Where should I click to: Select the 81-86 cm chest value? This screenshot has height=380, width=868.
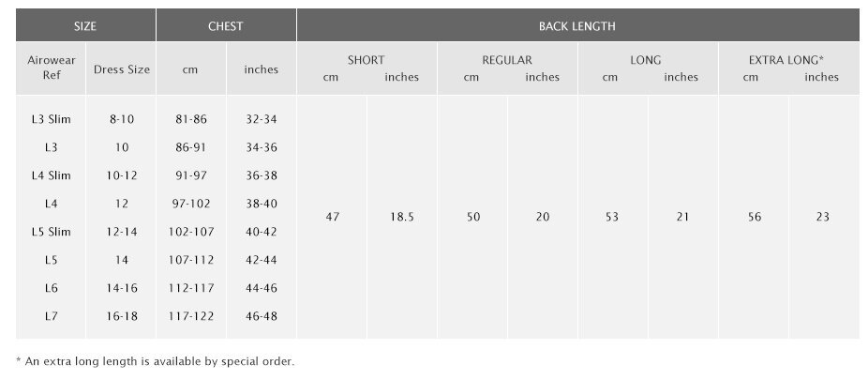coord(191,119)
